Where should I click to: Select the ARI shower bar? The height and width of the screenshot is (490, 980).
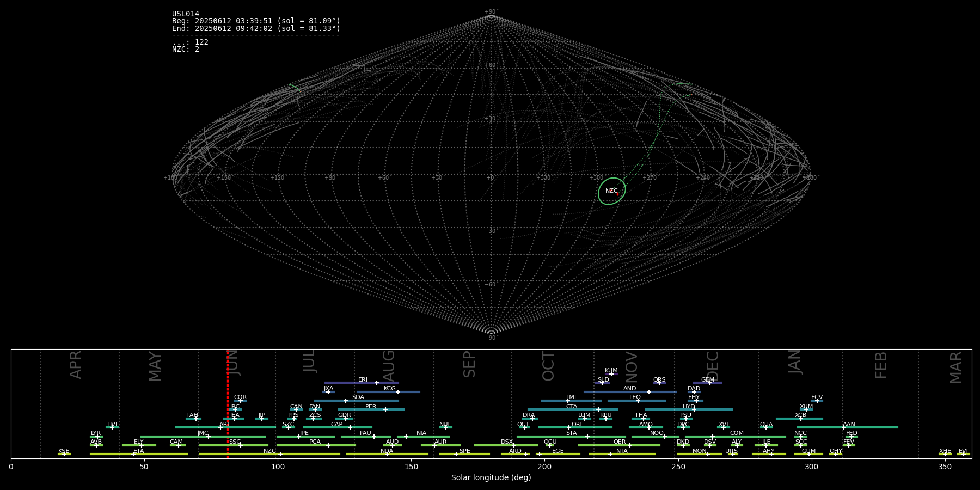coord(225,427)
